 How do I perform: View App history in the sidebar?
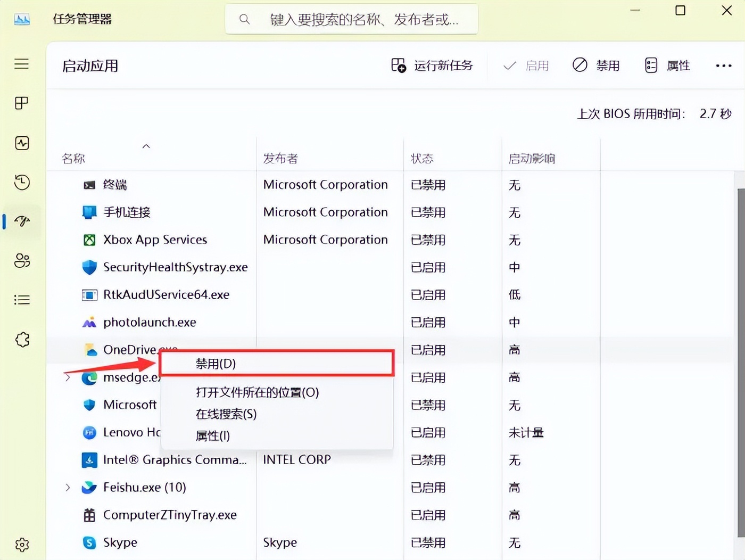tap(21, 183)
